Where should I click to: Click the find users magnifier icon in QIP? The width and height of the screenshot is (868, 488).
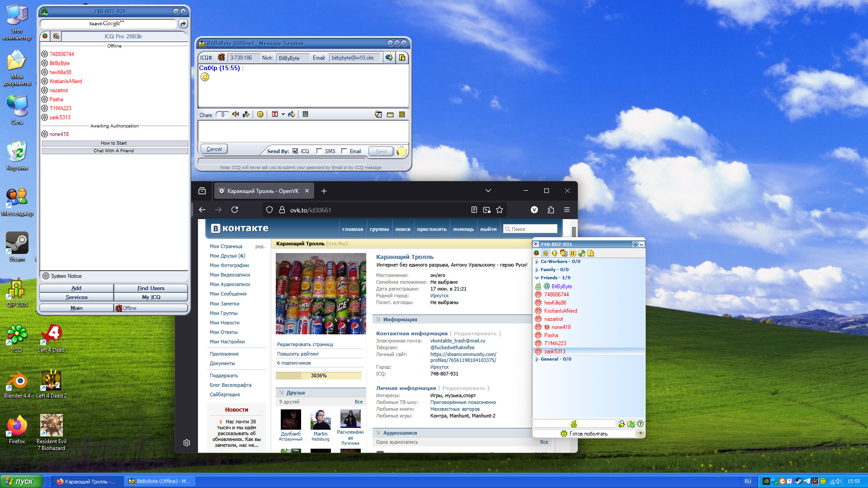(x=622, y=424)
